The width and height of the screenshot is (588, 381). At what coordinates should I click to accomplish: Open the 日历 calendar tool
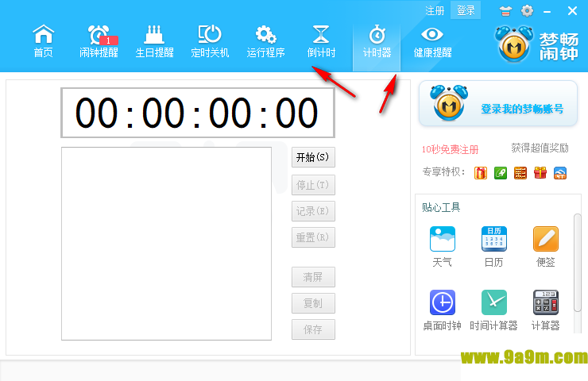(494, 246)
